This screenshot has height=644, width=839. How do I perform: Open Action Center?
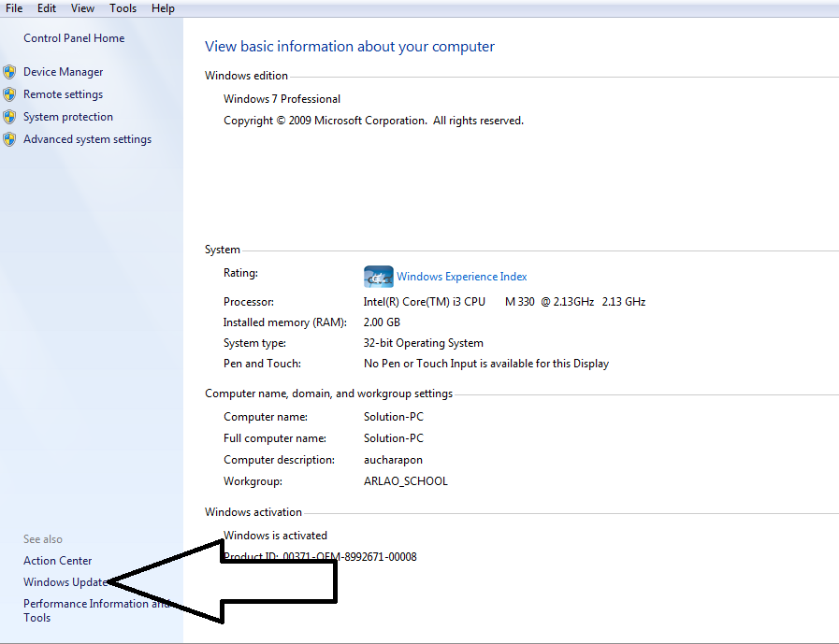pyautogui.click(x=57, y=561)
